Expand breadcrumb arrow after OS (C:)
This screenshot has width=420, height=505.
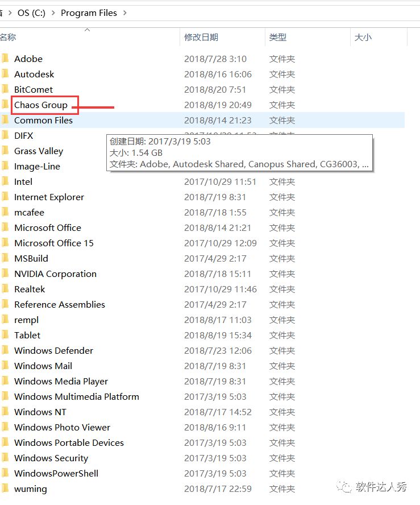[53, 13]
